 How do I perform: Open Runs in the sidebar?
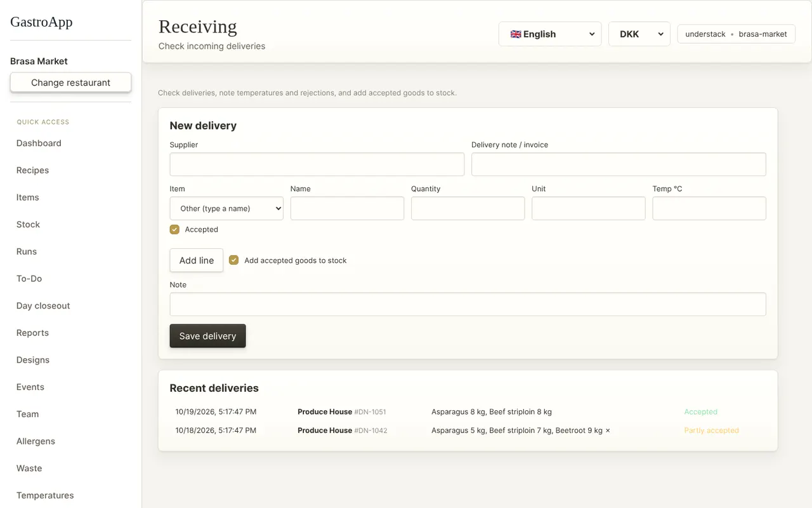tap(27, 251)
